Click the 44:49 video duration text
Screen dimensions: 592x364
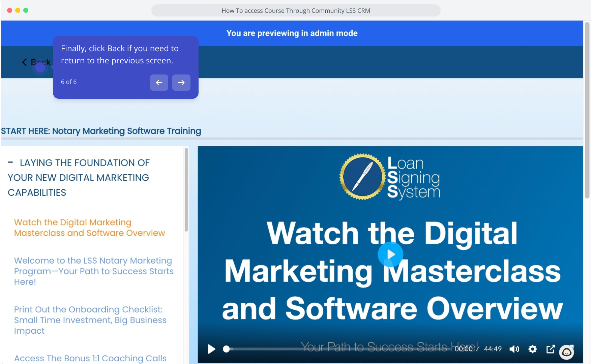[493, 349]
